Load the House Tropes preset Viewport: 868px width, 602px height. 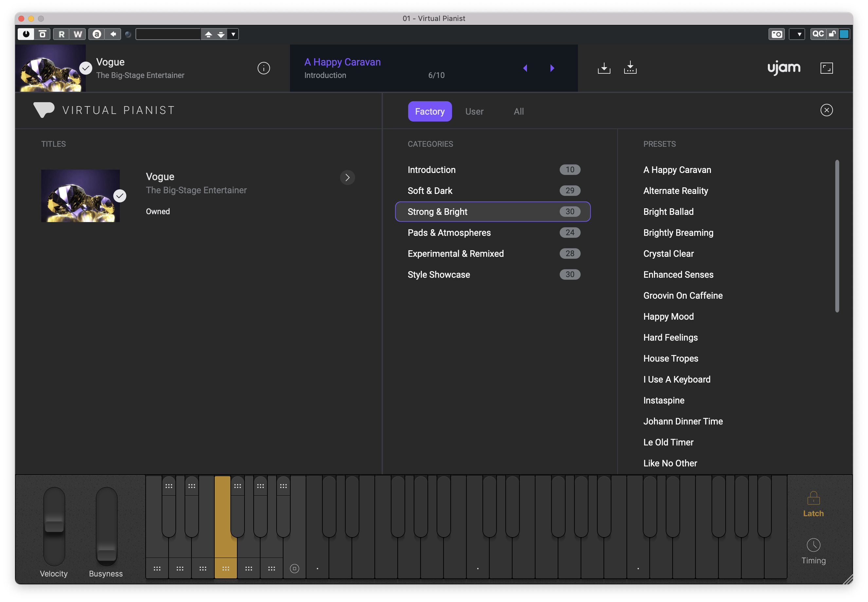[x=671, y=358]
